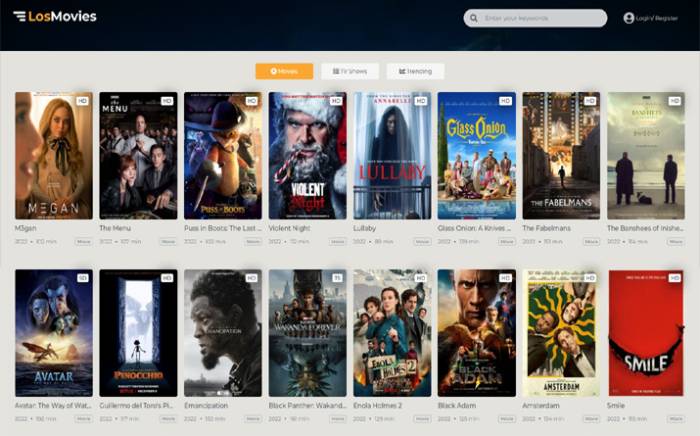This screenshot has height=436, width=700.
Task: Open the Puss in Boots poster
Action: pyautogui.click(x=223, y=155)
